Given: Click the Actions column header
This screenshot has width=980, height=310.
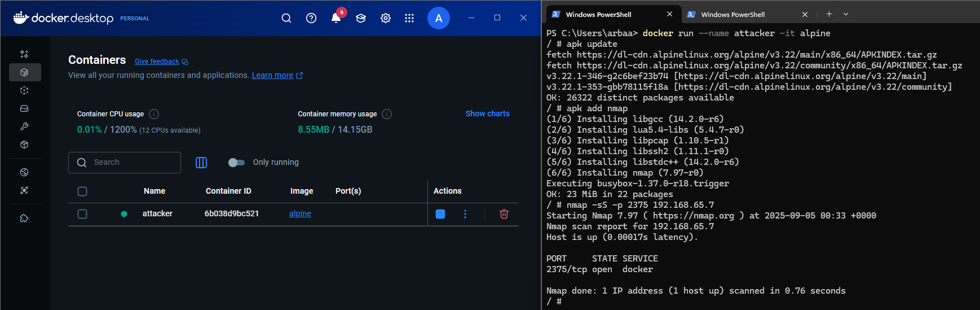Looking at the screenshot, I should click(448, 191).
